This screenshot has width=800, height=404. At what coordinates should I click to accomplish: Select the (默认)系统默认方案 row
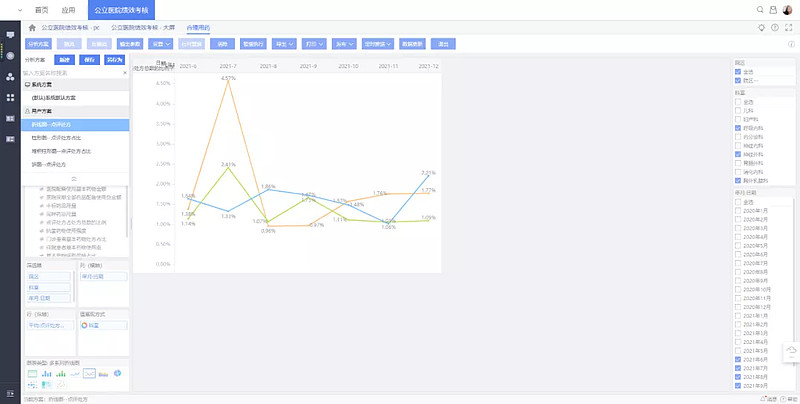coord(75,98)
